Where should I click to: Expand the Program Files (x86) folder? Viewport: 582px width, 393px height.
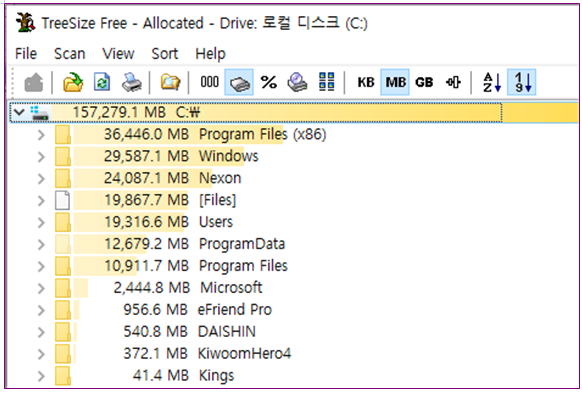coord(41,135)
